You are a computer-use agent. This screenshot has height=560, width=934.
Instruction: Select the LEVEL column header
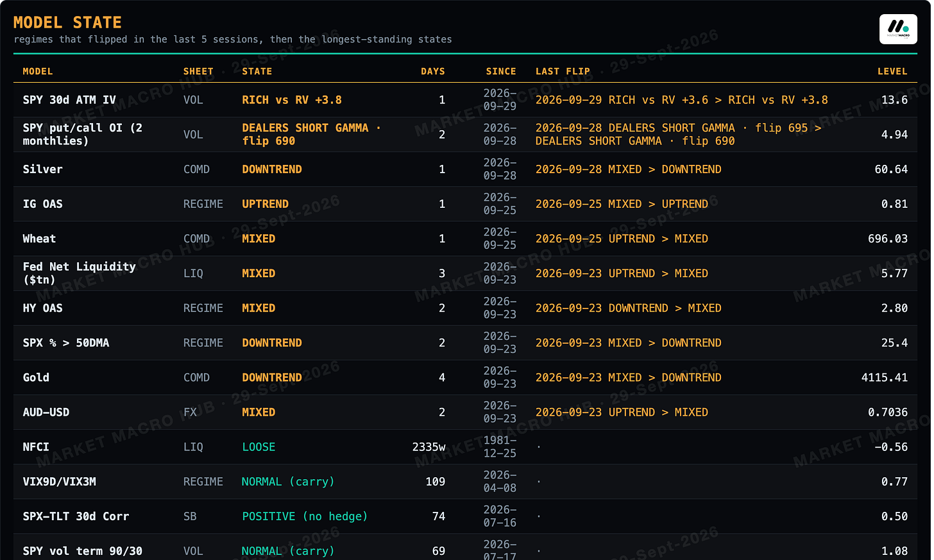[x=892, y=71]
